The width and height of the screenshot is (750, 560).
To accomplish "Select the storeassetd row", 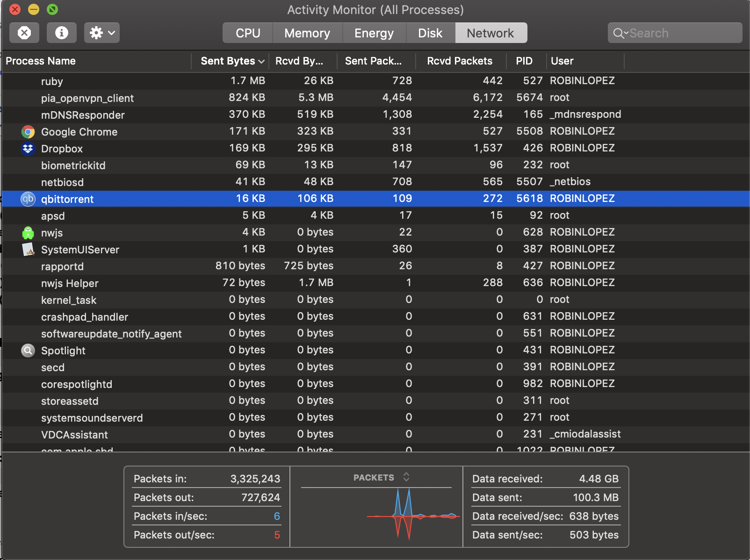I will pos(375,401).
